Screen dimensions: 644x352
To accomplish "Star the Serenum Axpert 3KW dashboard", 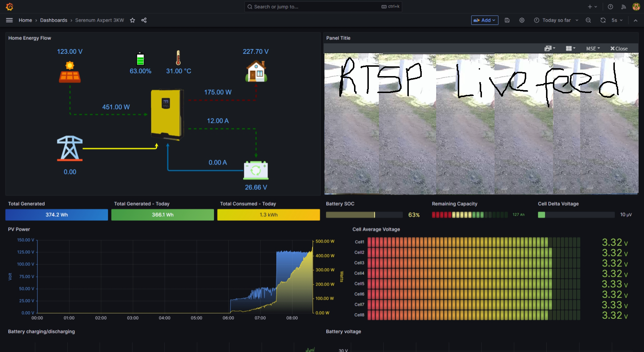I will 133,20.
